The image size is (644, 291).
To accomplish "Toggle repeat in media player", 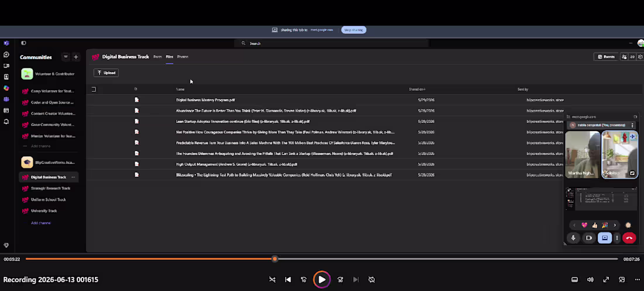I will (x=372, y=279).
